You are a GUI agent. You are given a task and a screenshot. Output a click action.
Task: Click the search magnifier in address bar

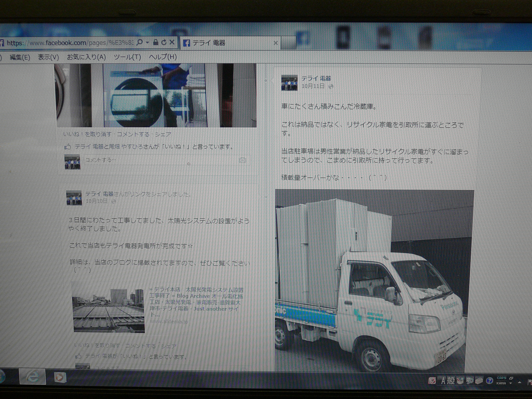point(139,43)
